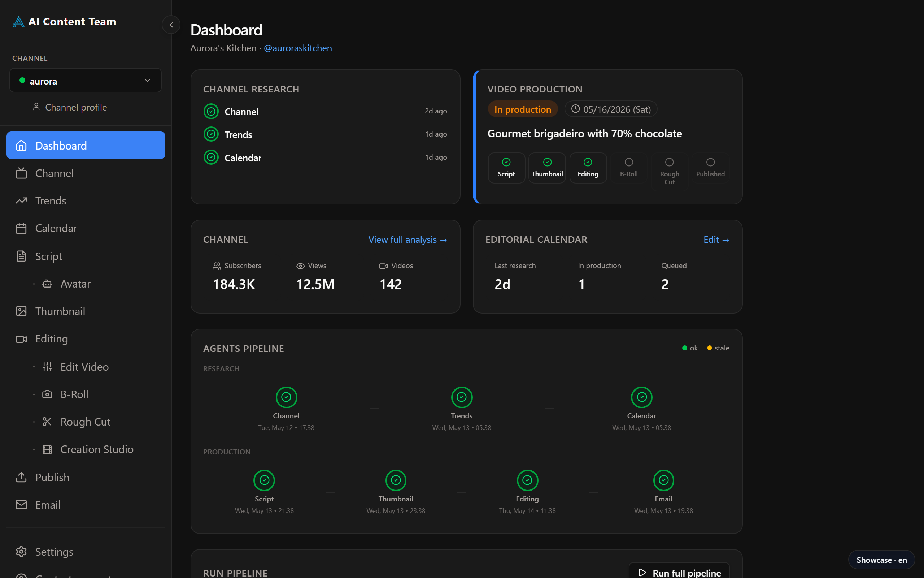Collapse the sidebar with the chevron button
Screen dimensions: 924x578
tap(171, 25)
